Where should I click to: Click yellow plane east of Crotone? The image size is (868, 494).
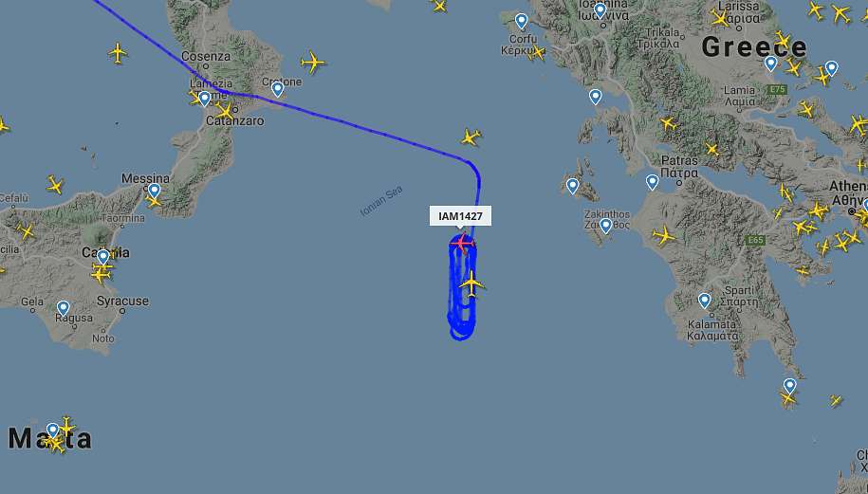[x=313, y=62]
